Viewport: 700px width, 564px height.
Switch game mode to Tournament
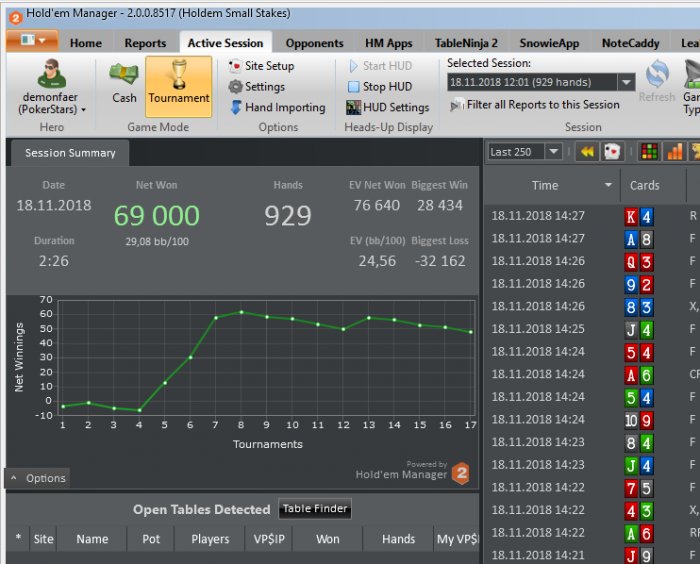(179, 85)
